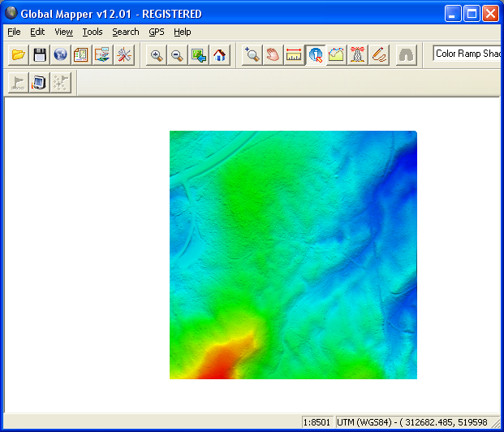This screenshot has width=504, height=432.
Task: Open the View menu
Action: point(63,32)
